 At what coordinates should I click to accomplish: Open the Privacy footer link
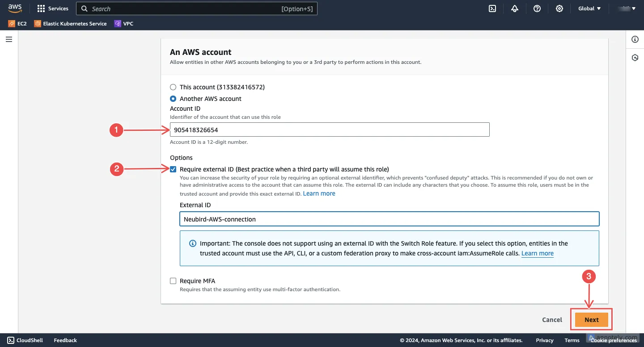coord(545,340)
